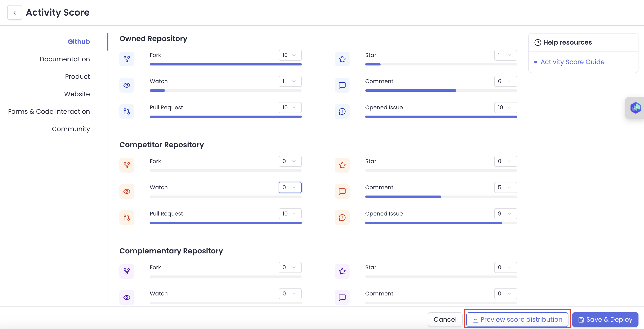Click the Owned Repository Pull Request icon
644x329 pixels.
click(x=127, y=111)
